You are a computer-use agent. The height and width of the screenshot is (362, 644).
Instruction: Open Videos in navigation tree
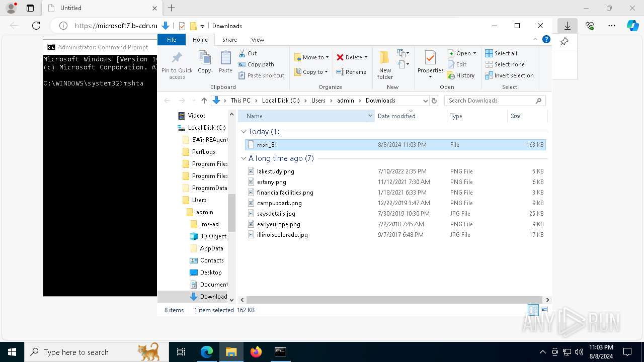coord(196,116)
